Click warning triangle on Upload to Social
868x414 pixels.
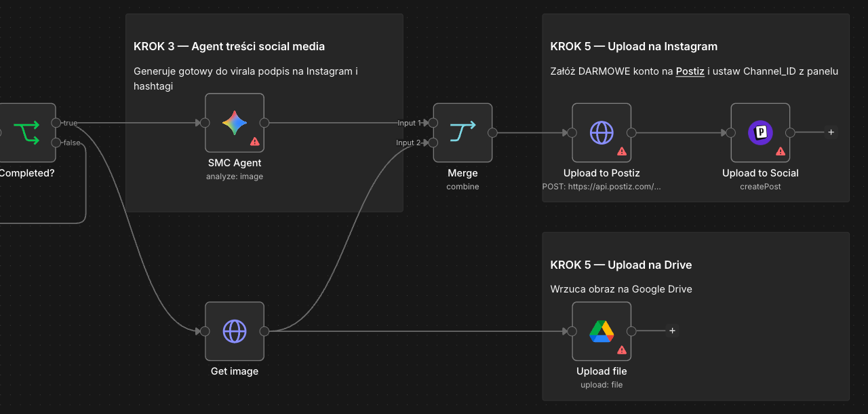point(781,151)
